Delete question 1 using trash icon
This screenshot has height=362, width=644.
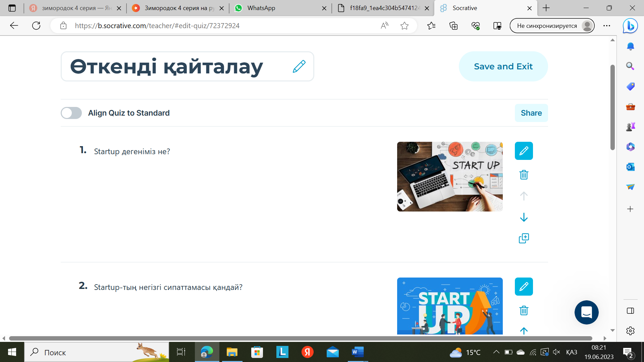coord(524,175)
